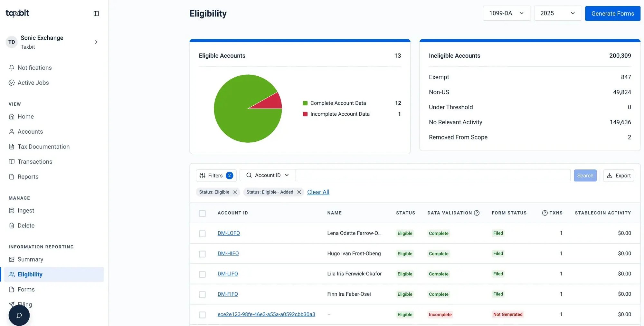Click the TXNS column help icon
Viewport: 644px width, 326px height.
(x=545, y=213)
